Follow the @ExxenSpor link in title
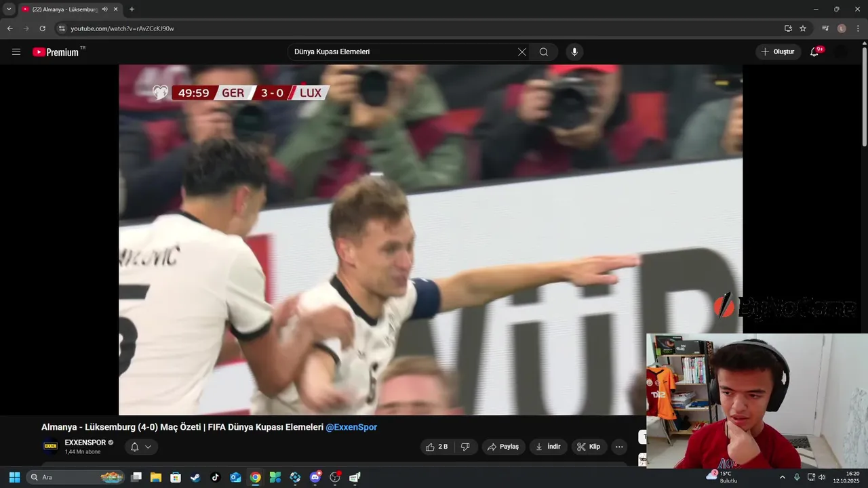Viewport: 868px width, 488px height. click(351, 427)
